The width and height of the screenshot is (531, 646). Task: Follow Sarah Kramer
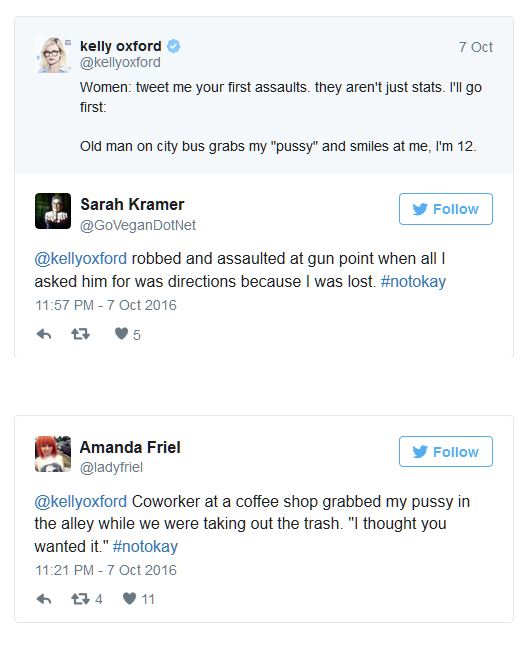tap(446, 209)
